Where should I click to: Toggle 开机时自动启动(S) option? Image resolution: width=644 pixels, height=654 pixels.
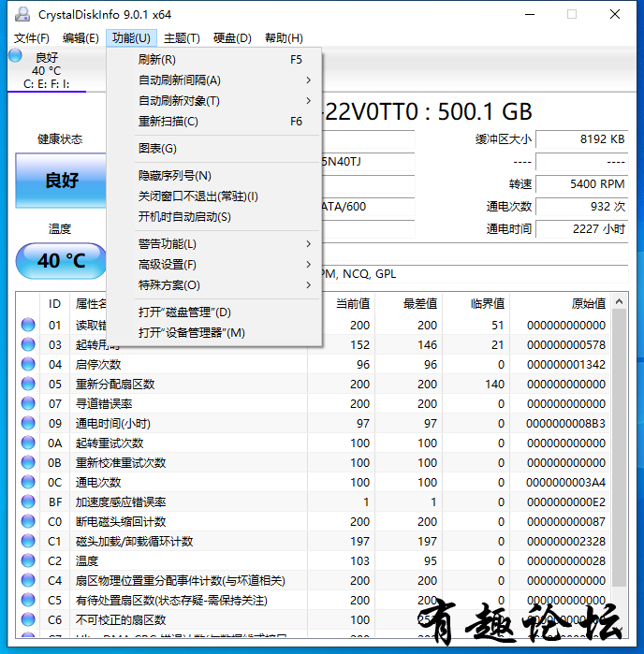point(214,217)
